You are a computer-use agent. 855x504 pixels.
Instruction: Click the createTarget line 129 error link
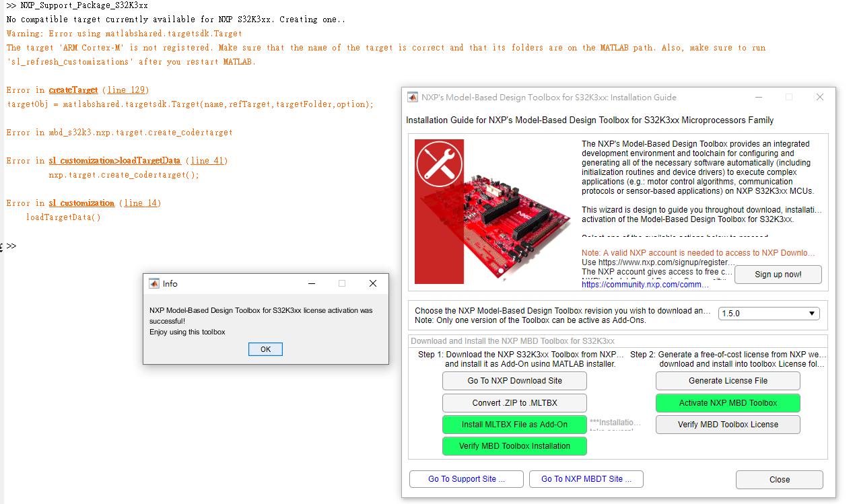click(x=72, y=89)
